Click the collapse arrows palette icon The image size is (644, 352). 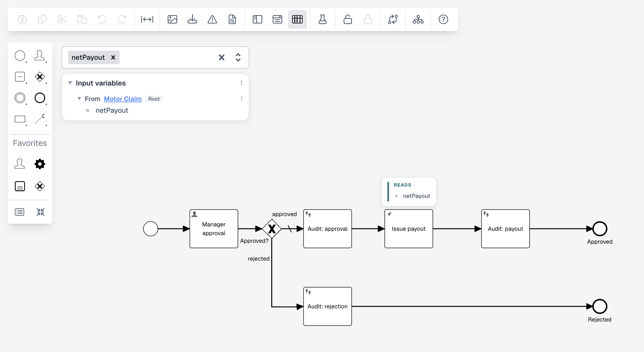pyautogui.click(x=40, y=212)
